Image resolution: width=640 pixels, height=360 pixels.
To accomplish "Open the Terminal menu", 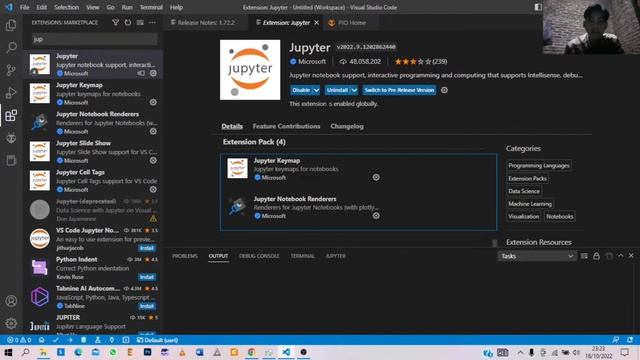I will (x=151, y=7).
